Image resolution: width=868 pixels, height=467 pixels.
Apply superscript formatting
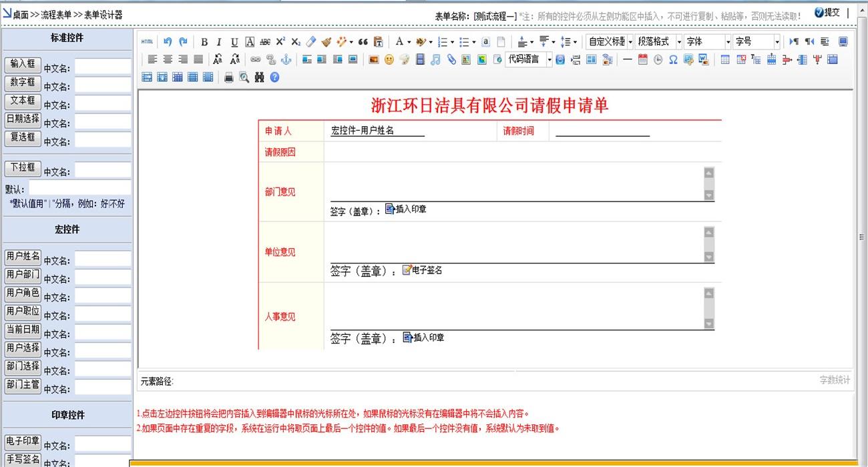(x=280, y=42)
